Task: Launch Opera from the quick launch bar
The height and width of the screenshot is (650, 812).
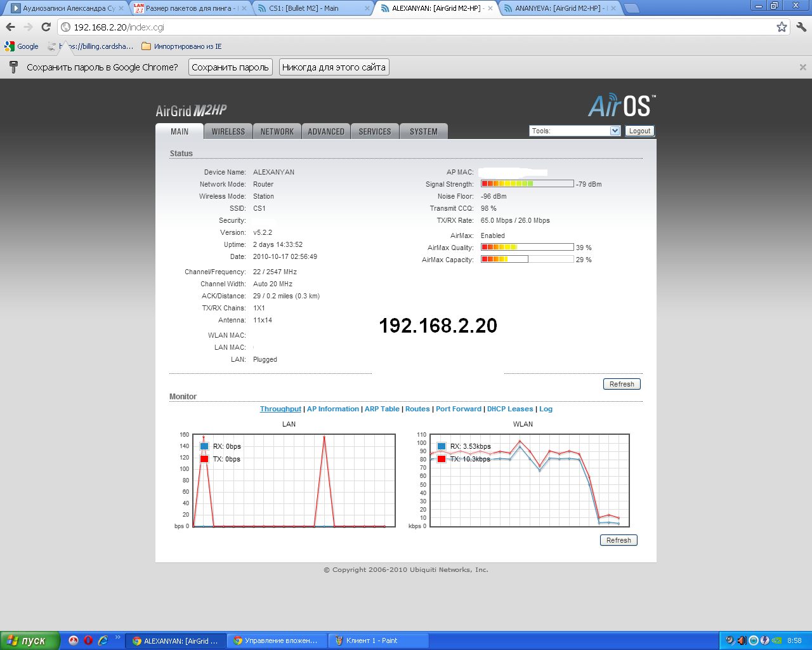Action: point(88,640)
